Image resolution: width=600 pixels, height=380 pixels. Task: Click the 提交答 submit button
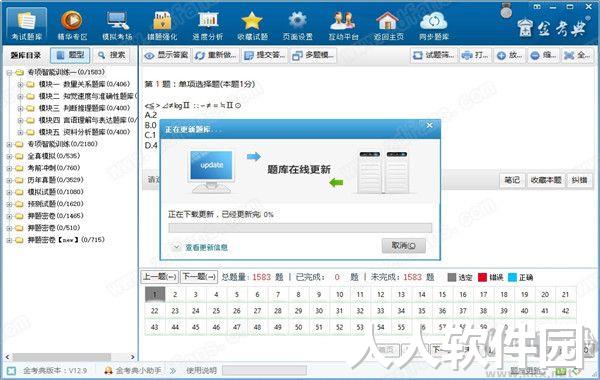pyautogui.click(x=264, y=55)
